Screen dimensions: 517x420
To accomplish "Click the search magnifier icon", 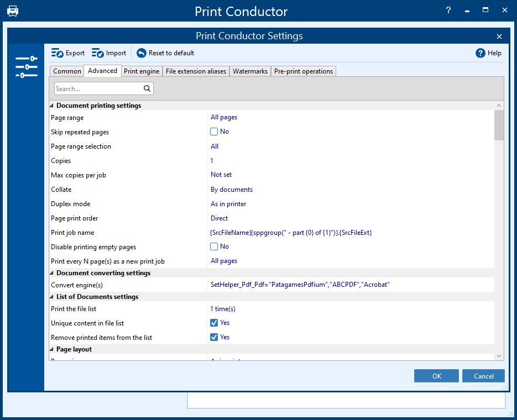I will 147,88.
